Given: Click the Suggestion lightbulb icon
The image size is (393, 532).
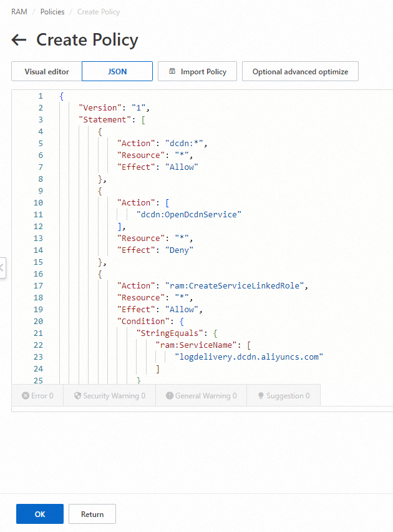Looking at the screenshot, I should [x=261, y=395].
